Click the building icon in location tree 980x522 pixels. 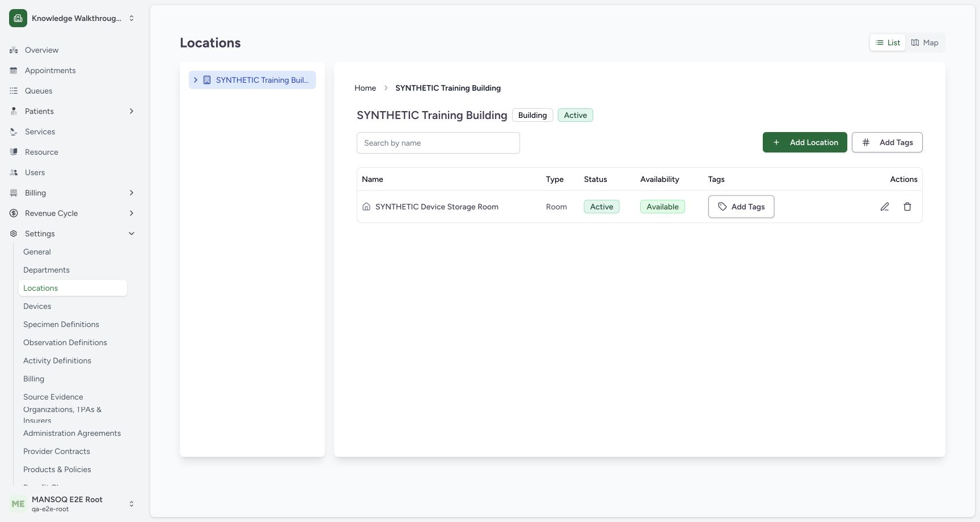pyautogui.click(x=207, y=80)
